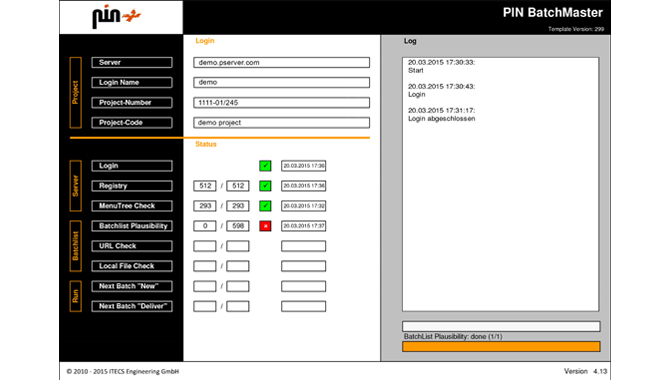The image size is (660, 380).
Task: Click Next Batch "New" button
Action: (132, 286)
